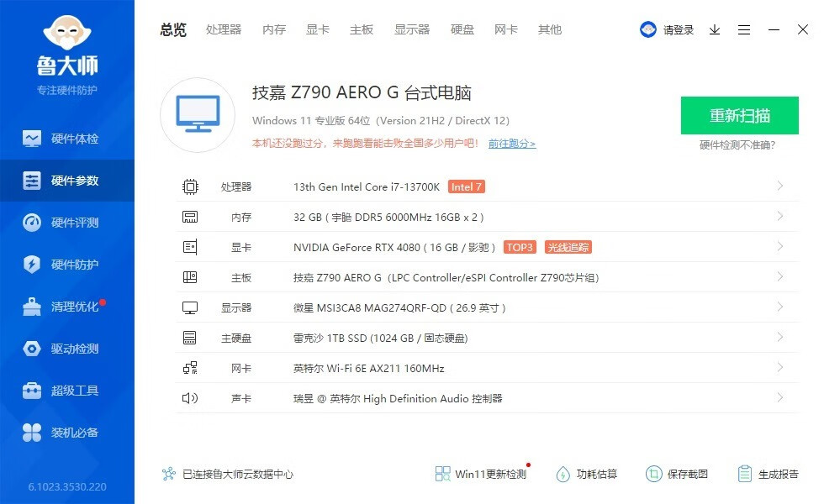Click the green 重新扫描 button
The height and width of the screenshot is (504, 824).
point(740,116)
